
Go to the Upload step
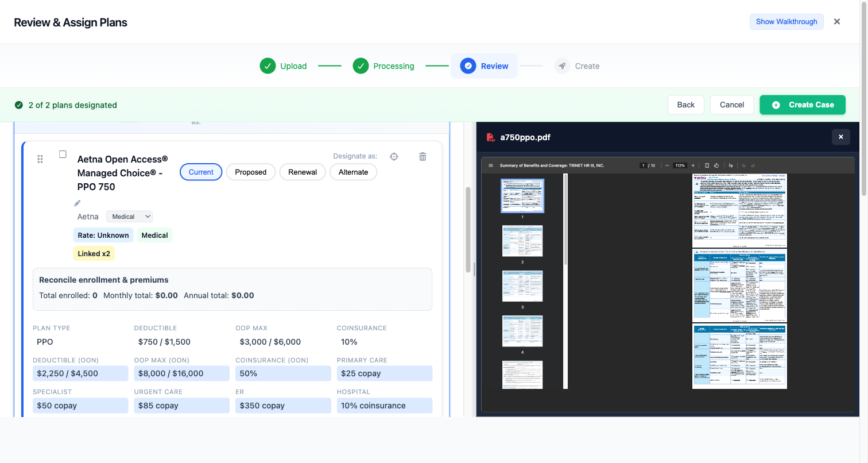coord(284,66)
